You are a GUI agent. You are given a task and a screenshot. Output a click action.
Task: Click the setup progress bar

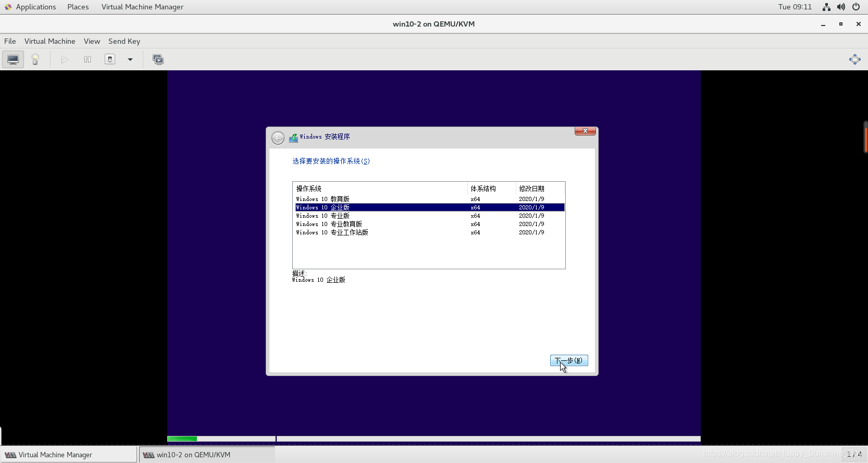click(433, 439)
